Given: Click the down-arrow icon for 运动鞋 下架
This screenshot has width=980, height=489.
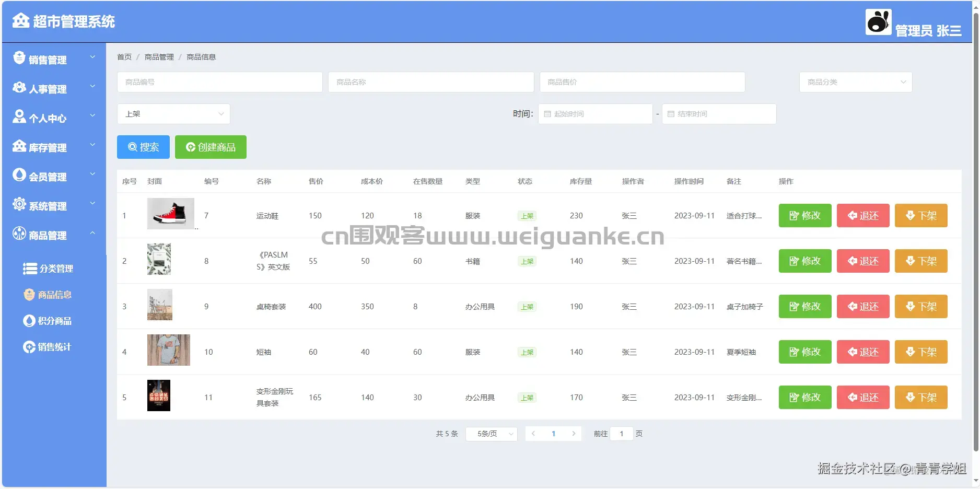Looking at the screenshot, I should click(x=911, y=216).
